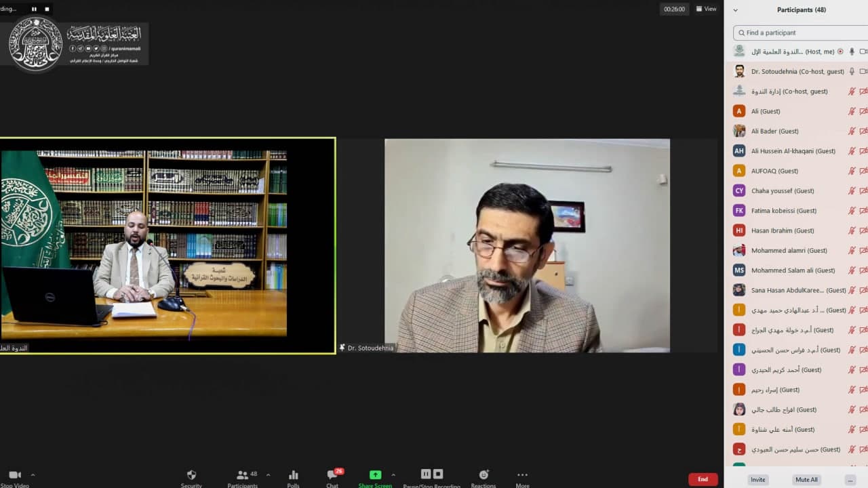The image size is (868, 488).
Task: Toggle the host's microphone in participants list
Action: 852,52
